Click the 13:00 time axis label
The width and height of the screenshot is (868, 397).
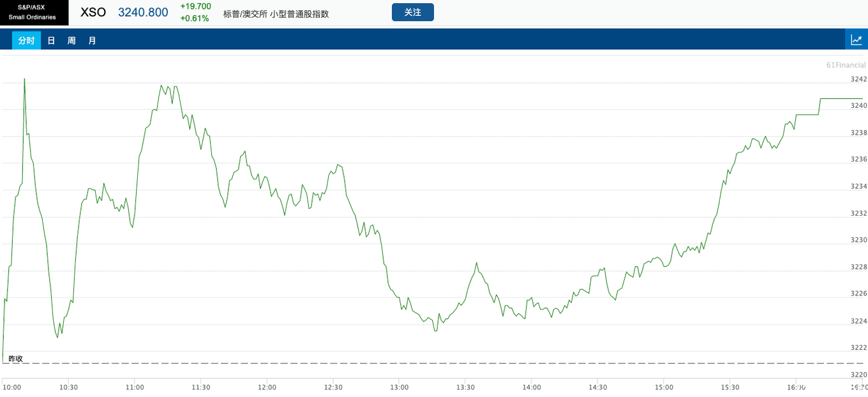click(x=400, y=387)
